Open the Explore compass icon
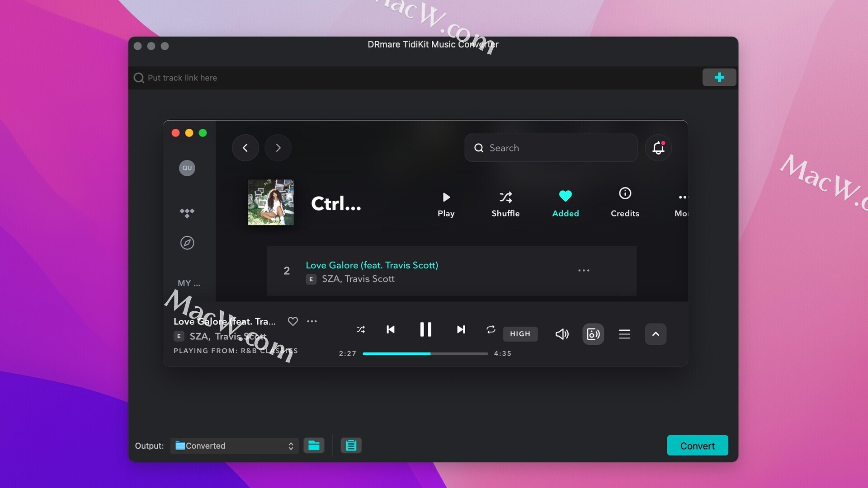Image resolution: width=868 pixels, height=488 pixels. click(x=187, y=243)
